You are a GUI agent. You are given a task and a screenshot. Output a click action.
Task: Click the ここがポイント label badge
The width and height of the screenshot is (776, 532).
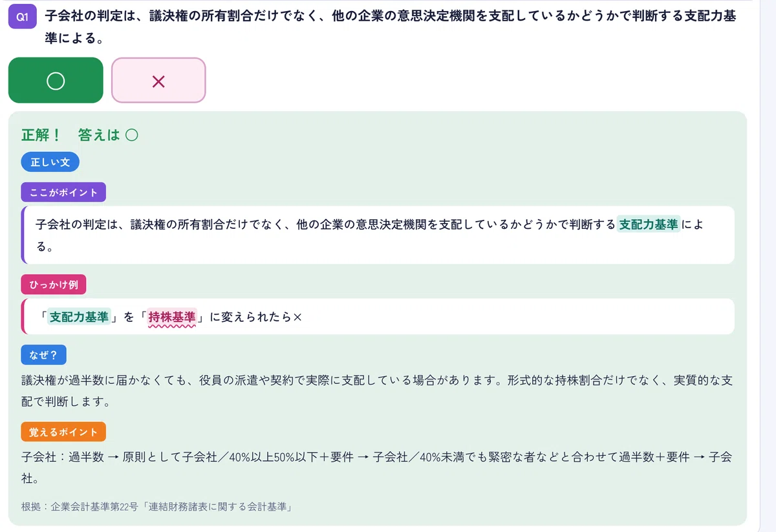click(63, 193)
